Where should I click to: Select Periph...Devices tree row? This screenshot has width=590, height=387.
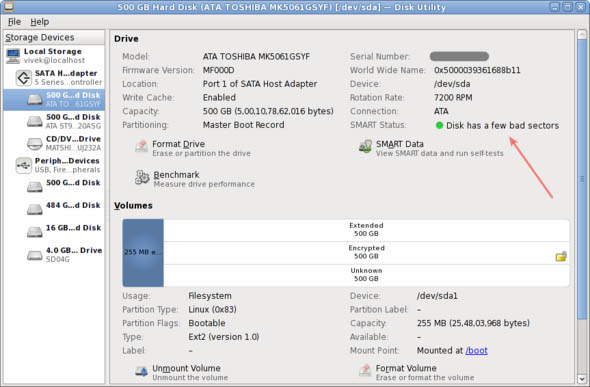[x=54, y=165]
